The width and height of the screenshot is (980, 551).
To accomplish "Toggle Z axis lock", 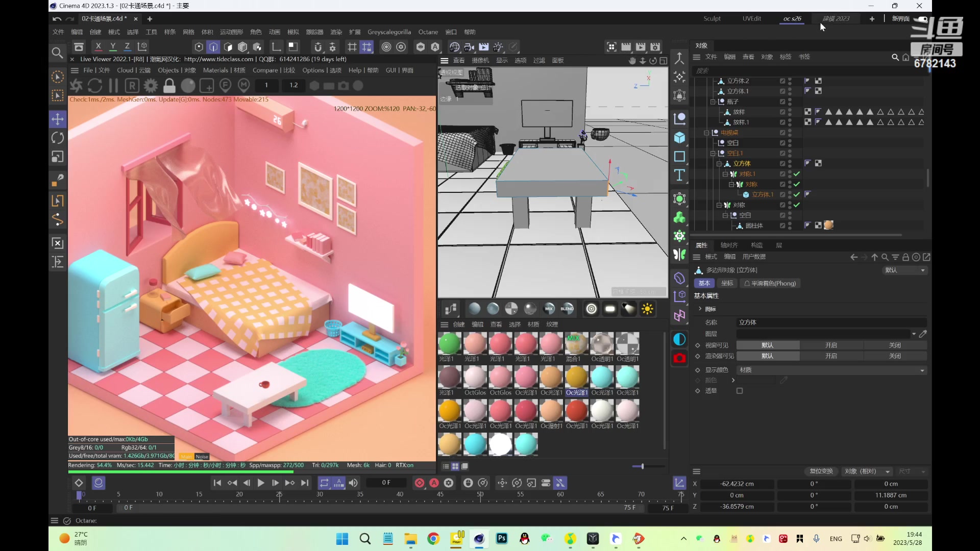I will [127, 47].
